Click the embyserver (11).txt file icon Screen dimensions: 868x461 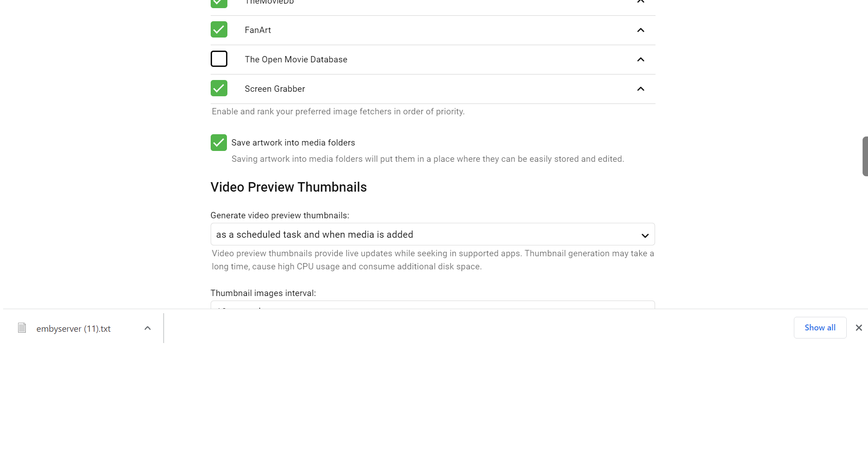coord(22,328)
